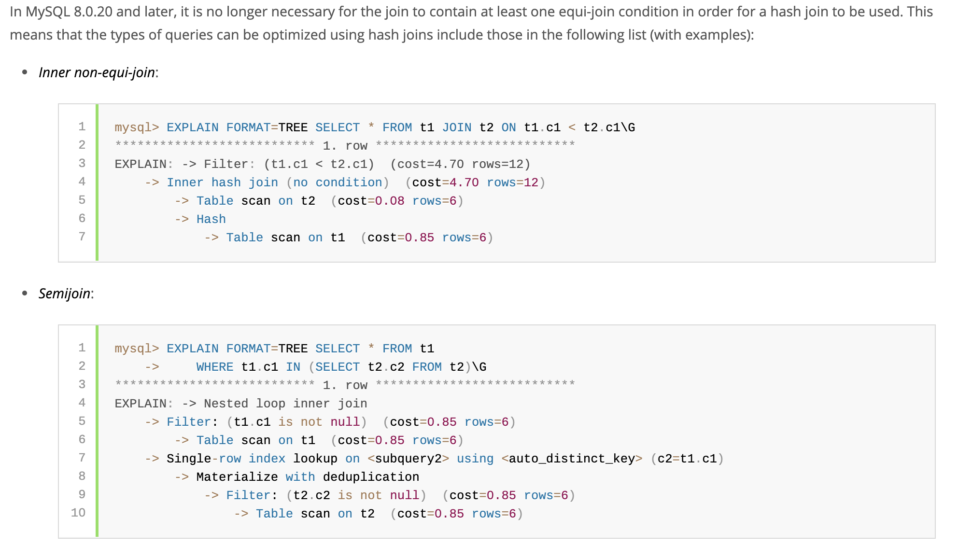Click "Table scan on t1" in first code block

coord(285,238)
